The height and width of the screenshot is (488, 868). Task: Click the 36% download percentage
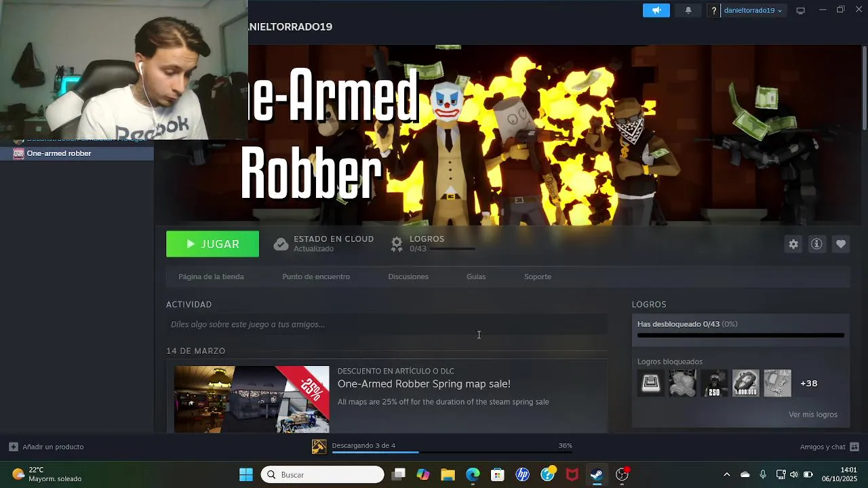pyautogui.click(x=565, y=445)
